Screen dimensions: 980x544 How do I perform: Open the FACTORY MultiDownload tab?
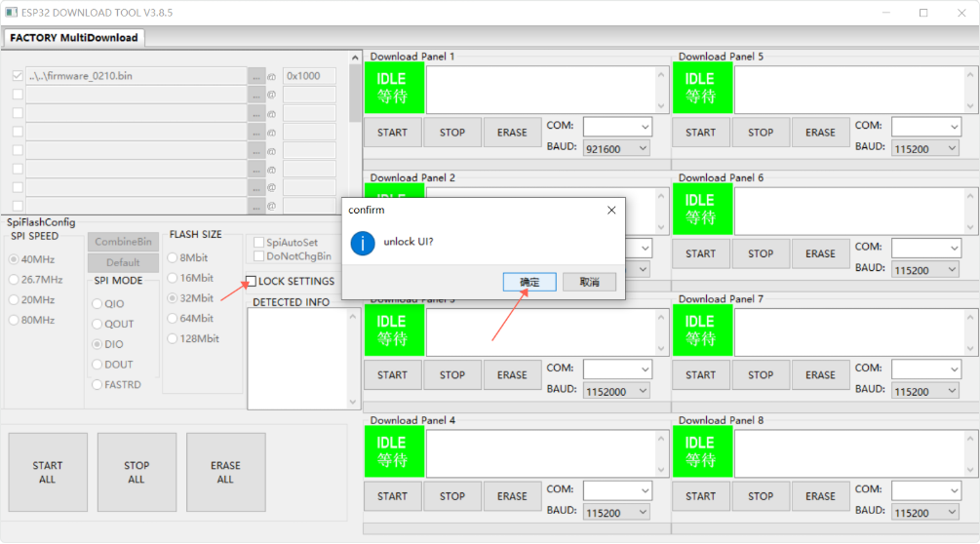74,37
